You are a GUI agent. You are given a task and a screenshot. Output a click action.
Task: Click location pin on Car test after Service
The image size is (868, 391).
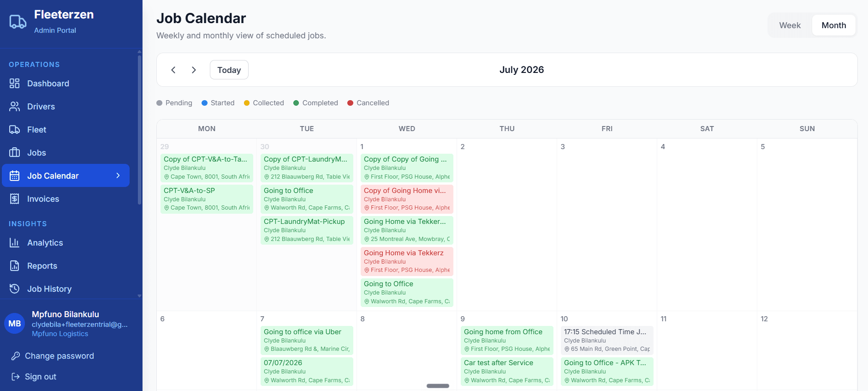(467, 380)
